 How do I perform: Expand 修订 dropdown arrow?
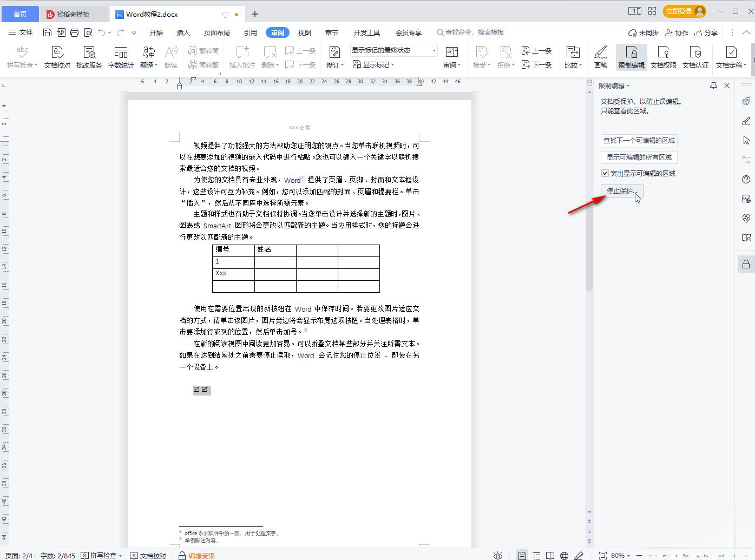pyautogui.click(x=342, y=65)
